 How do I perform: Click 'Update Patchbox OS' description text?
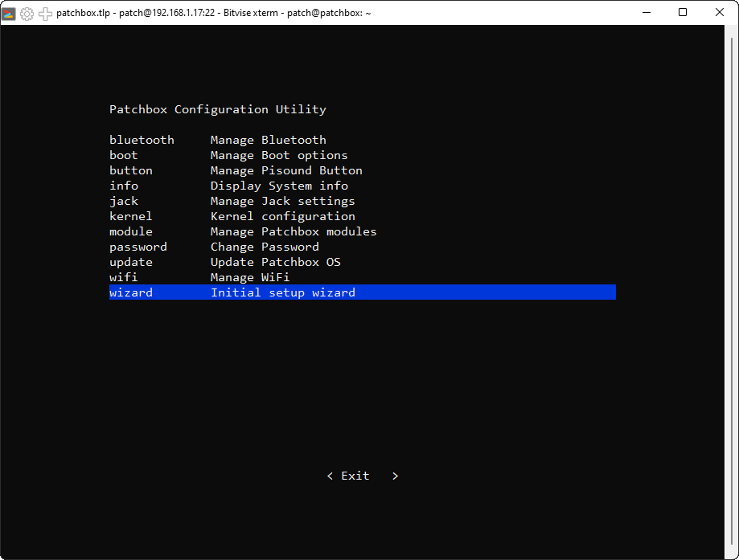pyautogui.click(x=276, y=262)
